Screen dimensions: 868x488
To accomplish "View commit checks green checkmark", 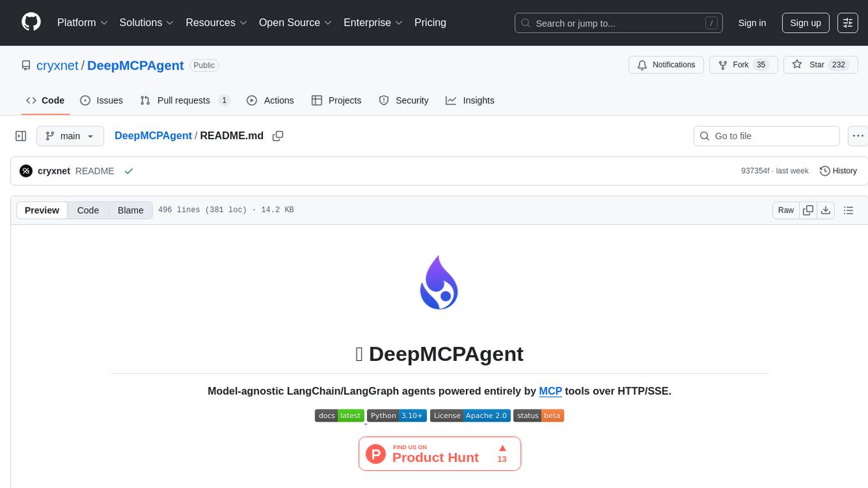I will (129, 171).
